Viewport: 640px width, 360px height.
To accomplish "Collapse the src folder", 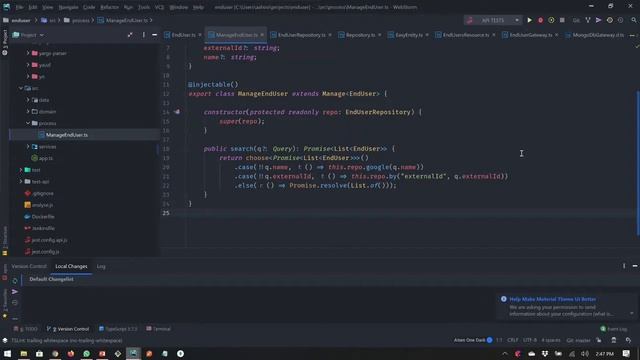I will (x=21, y=88).
